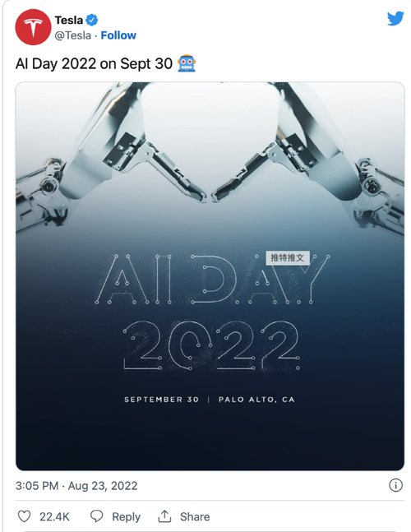411x532 pixels.
Task: Click the Tesla profile avatar logo
Action: pyautogui.click(x=33, y=27)
